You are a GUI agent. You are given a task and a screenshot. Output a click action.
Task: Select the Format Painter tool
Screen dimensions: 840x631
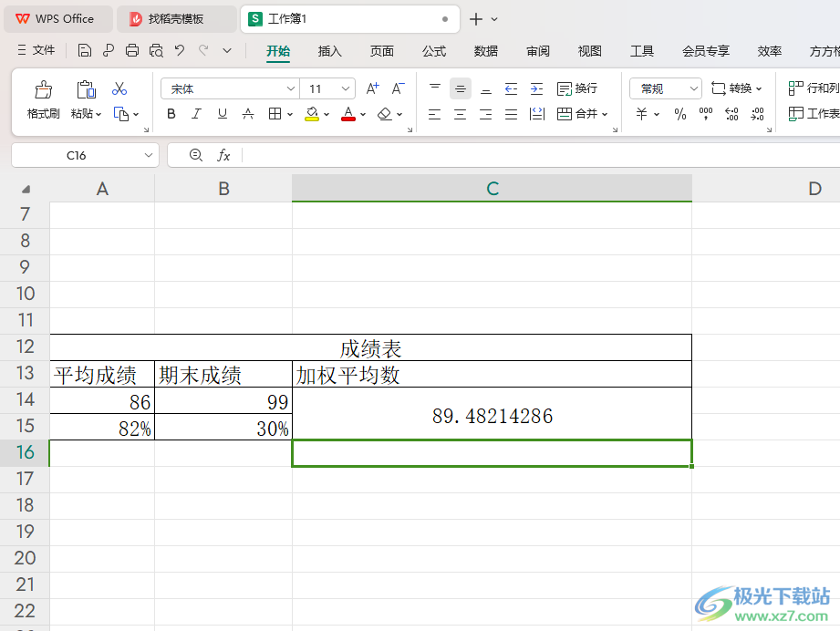pyautogui.click(x=44, y=99)
